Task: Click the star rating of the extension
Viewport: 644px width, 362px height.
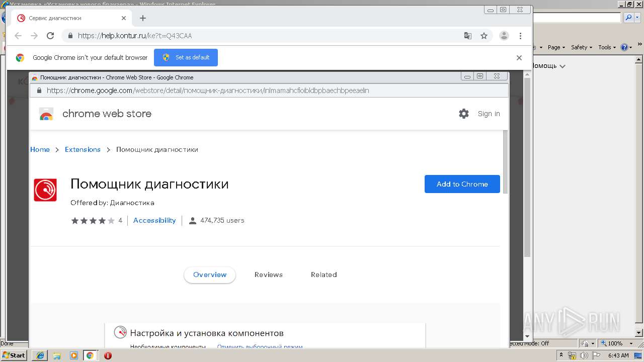Action: [93, 221]
